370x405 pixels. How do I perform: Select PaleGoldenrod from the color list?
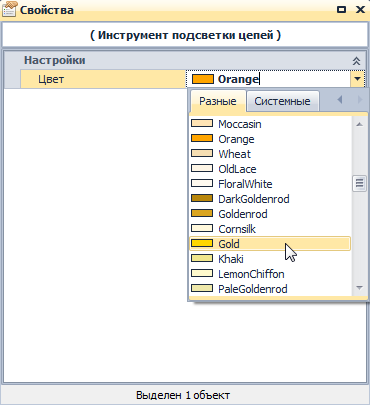[x=270, y=289]
